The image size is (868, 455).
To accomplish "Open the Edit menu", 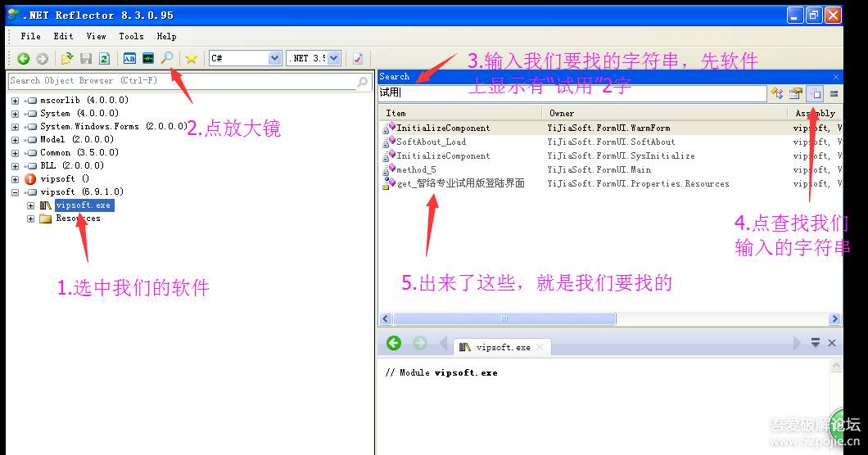I will [63, 36].
